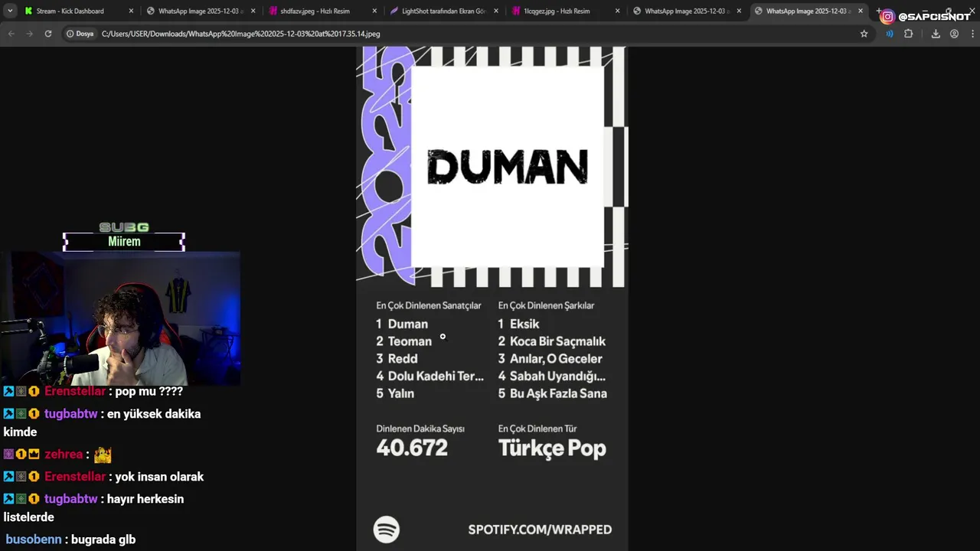Open the tab search dropdown arrow
980x551 pixels.
tap(10, 11)
